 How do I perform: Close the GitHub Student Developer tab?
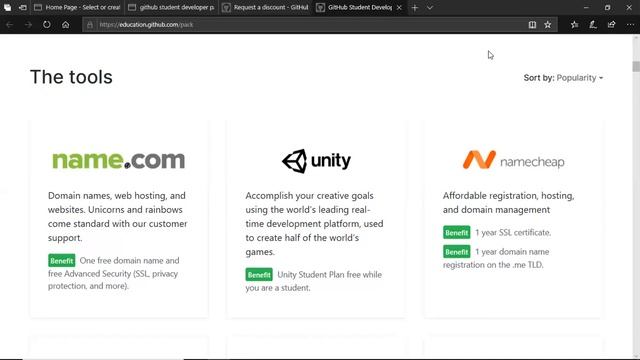coord(399,8)
